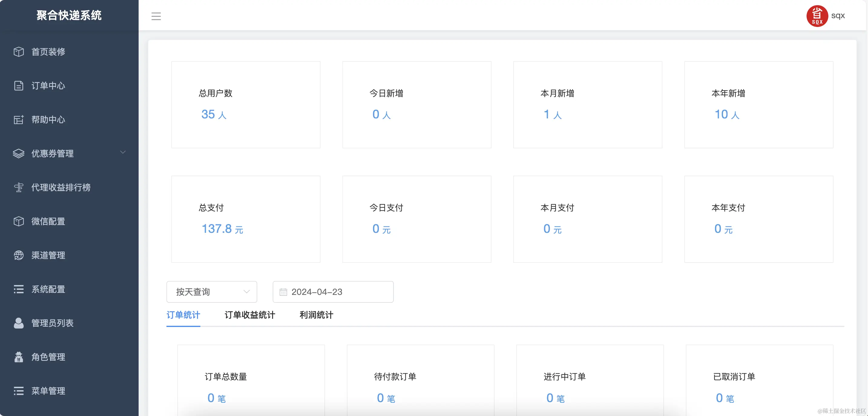The image size is (868, 416).
Task: Click the 管理员列表 person icon
Action: [19, 323]
